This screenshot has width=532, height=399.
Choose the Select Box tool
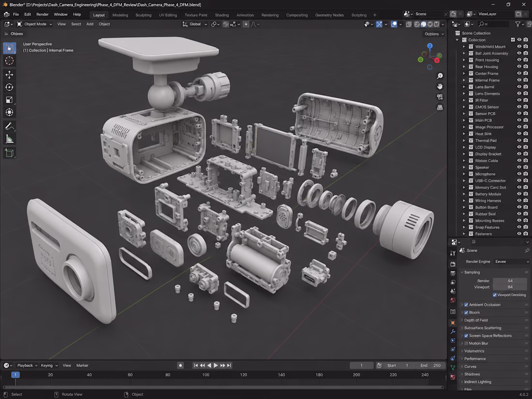tap(9, 48)
